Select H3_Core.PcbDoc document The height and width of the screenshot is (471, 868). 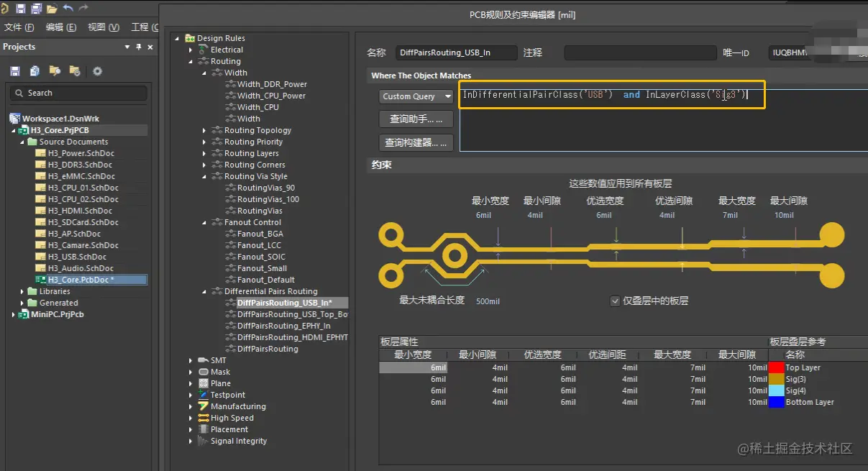81,280
